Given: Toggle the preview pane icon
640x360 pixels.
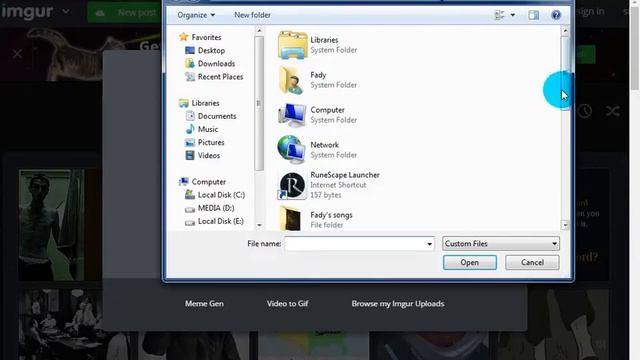Looking at the screenshot, I should pos(533,15).
